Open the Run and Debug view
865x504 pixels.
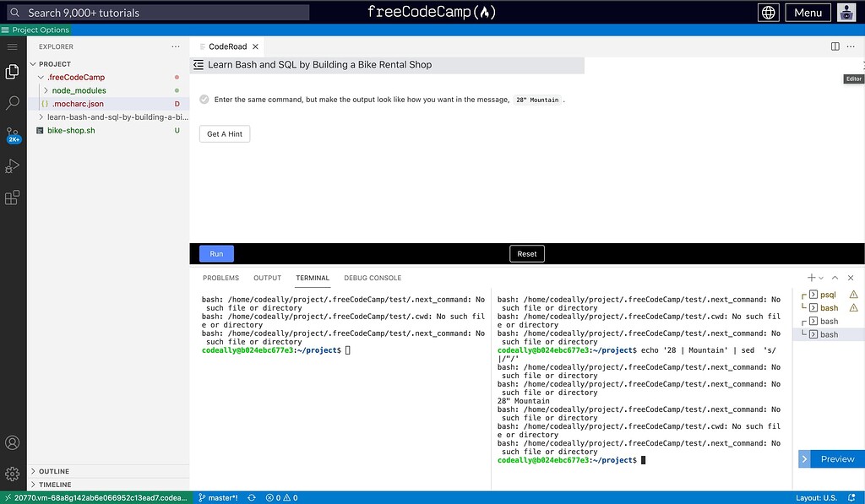tap(12, 166)
